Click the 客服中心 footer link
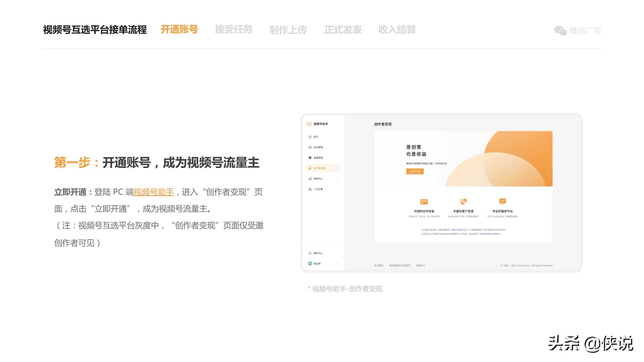The height and width of the screenshot is (362, 644). (x=421, y=265)
